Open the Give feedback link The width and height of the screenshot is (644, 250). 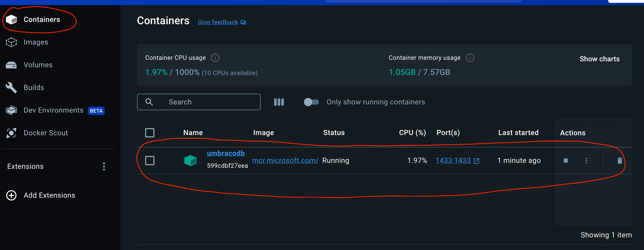click(x=218, y=22)
